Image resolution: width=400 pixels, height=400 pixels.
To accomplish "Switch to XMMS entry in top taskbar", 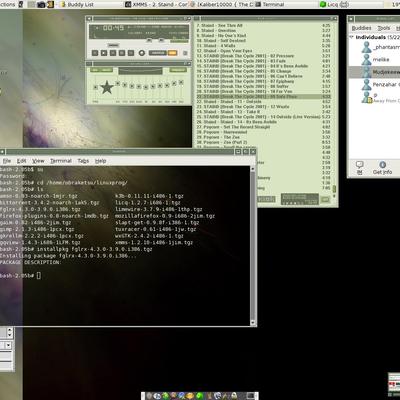I will click(x=157, y=4).
